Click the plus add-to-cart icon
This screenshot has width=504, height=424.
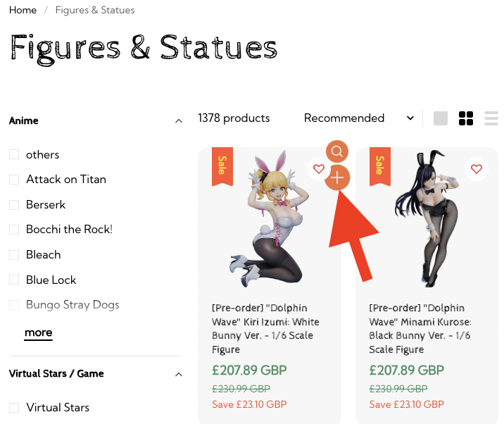click(x=337, y=178)
